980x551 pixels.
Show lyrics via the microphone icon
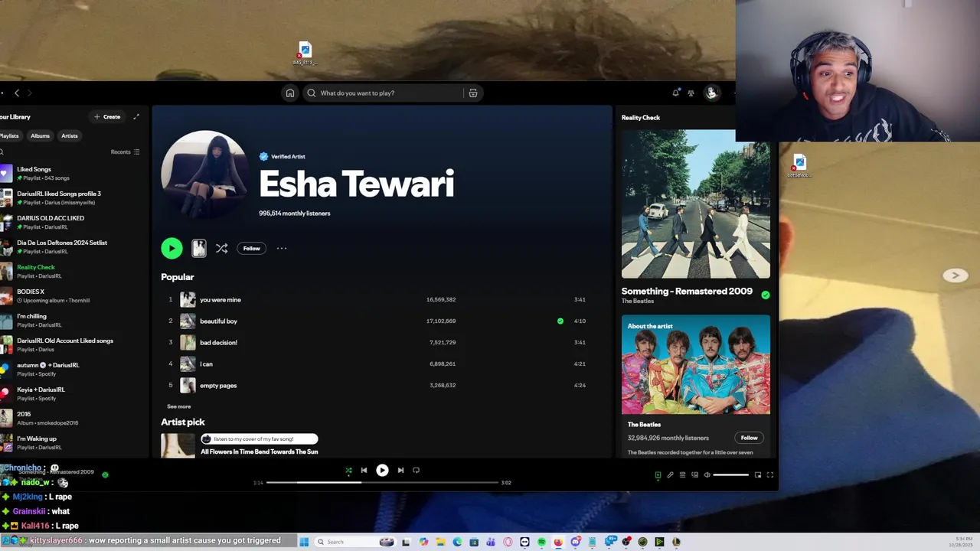coord(670,475)
